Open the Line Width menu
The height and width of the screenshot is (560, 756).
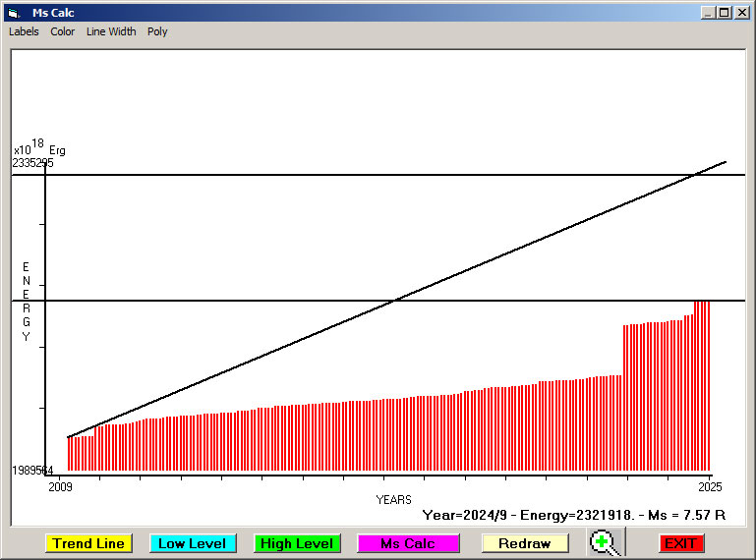coord(111,31)
